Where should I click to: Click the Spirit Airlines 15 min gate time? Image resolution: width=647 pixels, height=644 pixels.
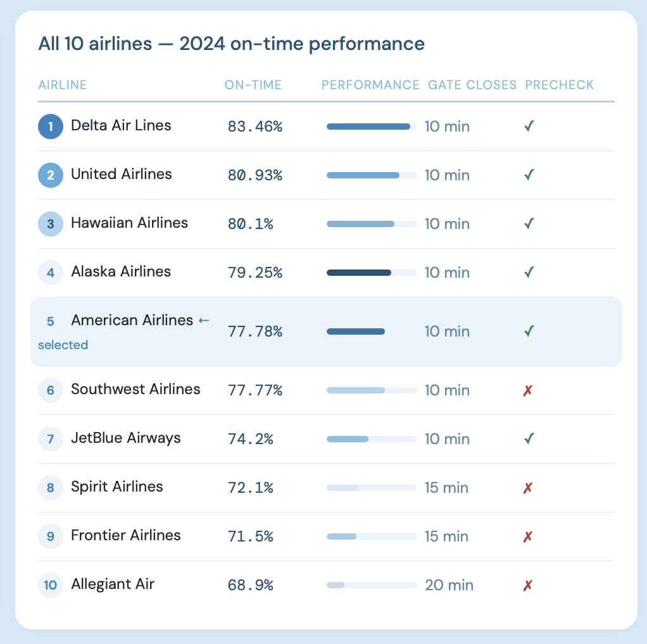446,488
